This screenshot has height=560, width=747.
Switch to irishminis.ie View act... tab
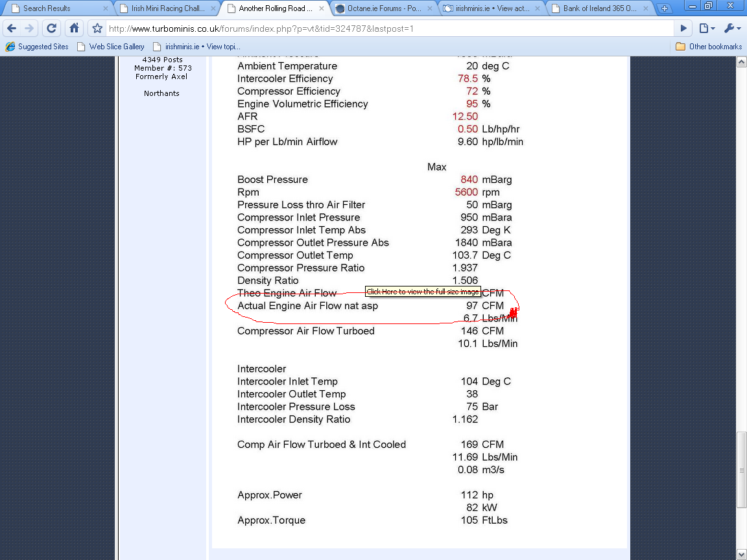coord(492,8)
